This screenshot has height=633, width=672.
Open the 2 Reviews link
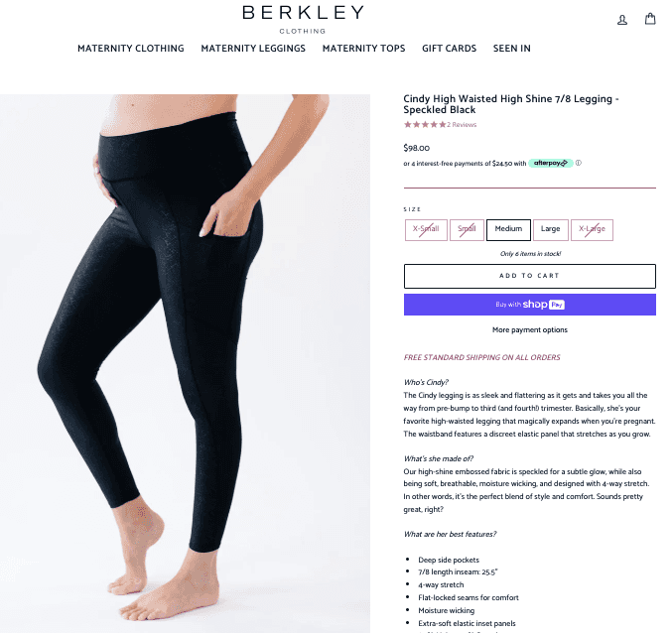(462, 125)
